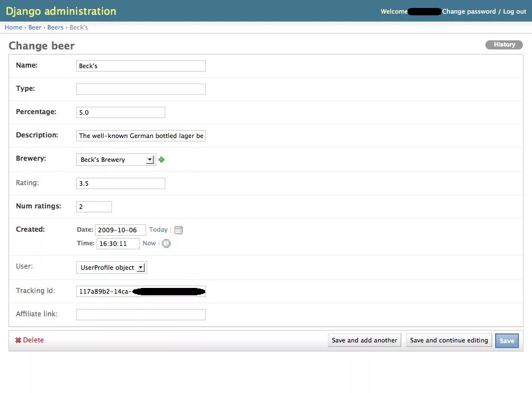Add a new brewery with the green plus
The image size is (532, 393).
161,160
